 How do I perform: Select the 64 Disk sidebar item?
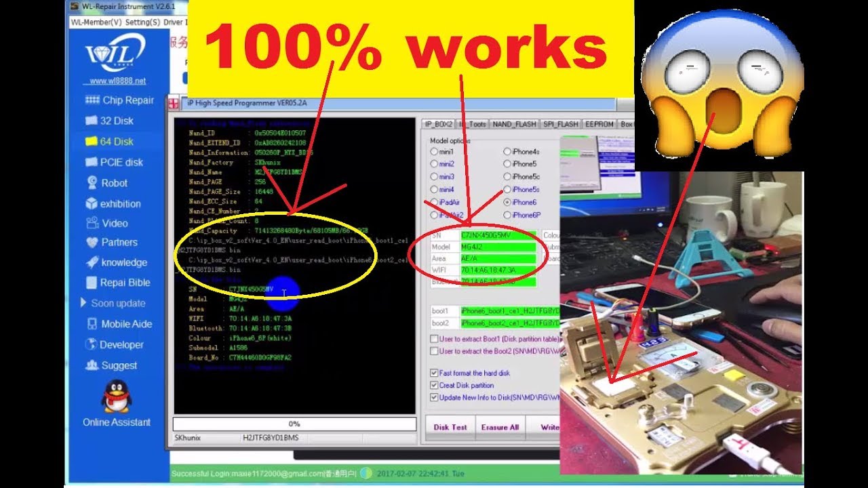point(108,142)
